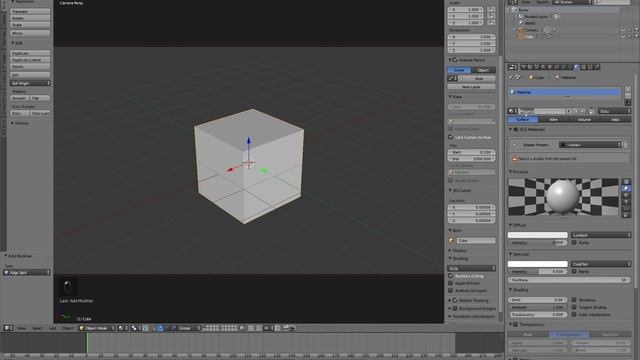Open the Object menu in 3D header
Screen dimensions: 640x360
pyautogui.click(x=68, y=328)
